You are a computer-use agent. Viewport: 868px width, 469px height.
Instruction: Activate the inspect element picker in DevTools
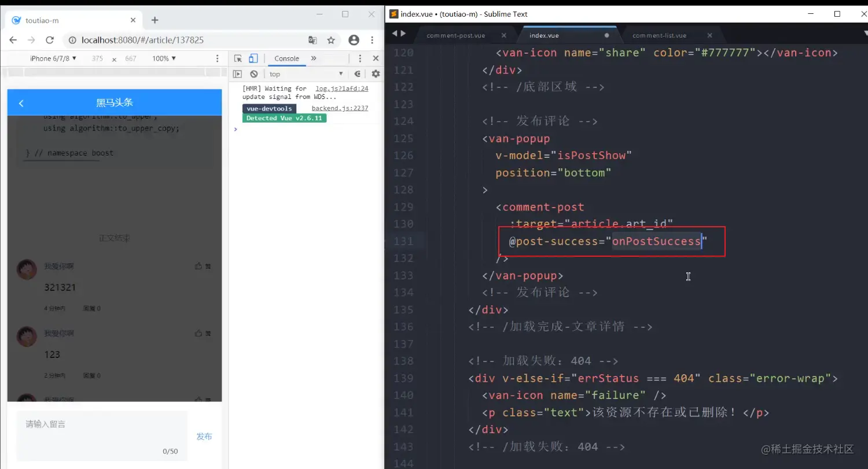(238, 58)
